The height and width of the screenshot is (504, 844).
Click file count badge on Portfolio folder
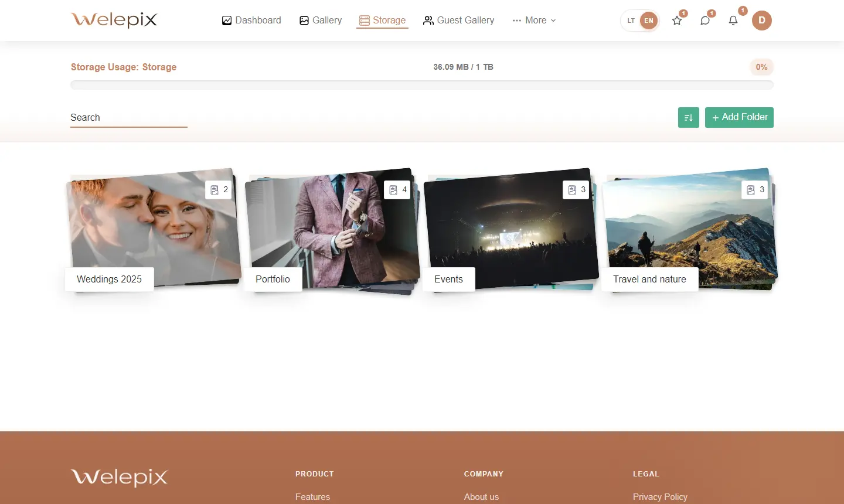pos(397,190)
